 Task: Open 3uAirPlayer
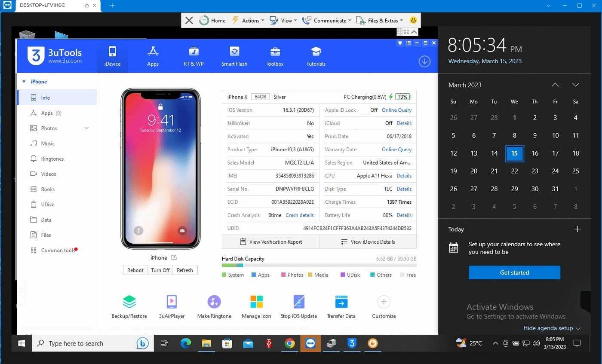(x=172, y=306)
